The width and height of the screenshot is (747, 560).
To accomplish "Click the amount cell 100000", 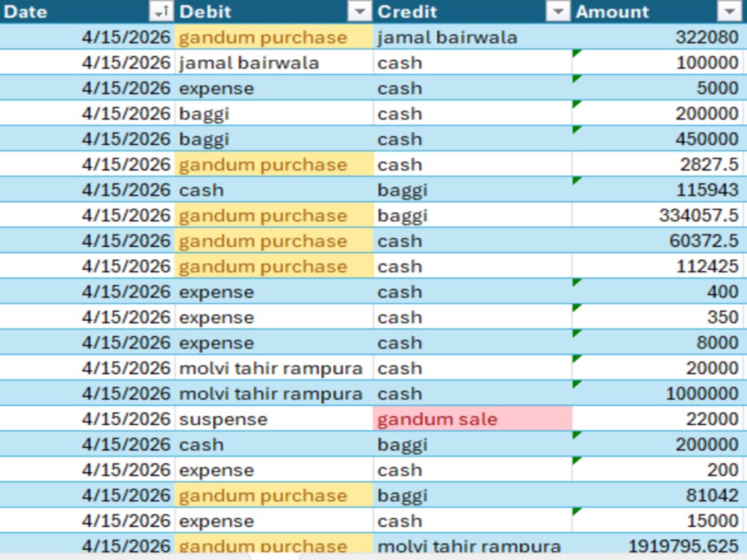I will [x=658, y=63].
